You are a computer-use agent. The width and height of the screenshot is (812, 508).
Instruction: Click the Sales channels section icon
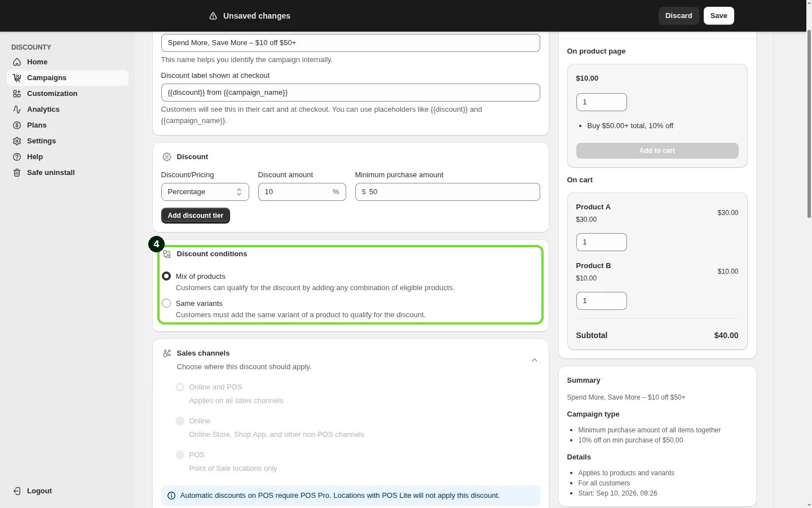[167, 353]
